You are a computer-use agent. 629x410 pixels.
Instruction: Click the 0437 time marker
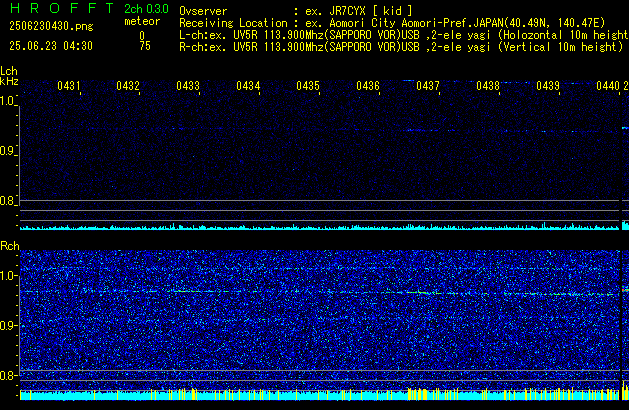[x=428, y=86]
